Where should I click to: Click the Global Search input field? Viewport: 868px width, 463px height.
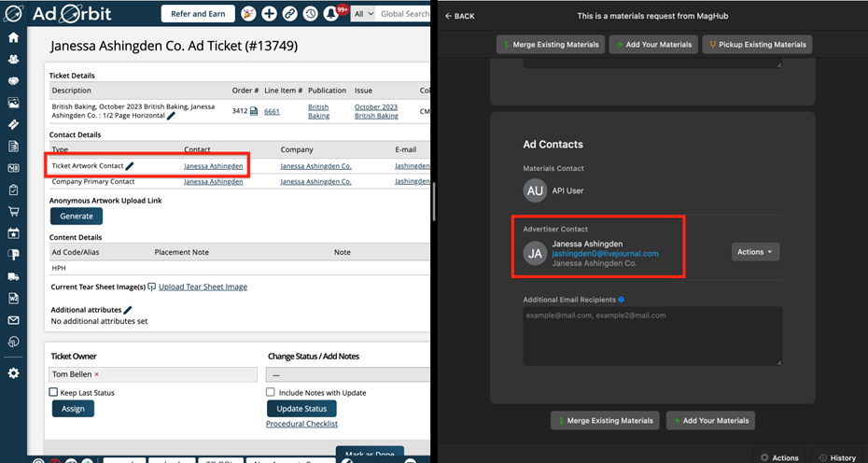tap(404, 14)
